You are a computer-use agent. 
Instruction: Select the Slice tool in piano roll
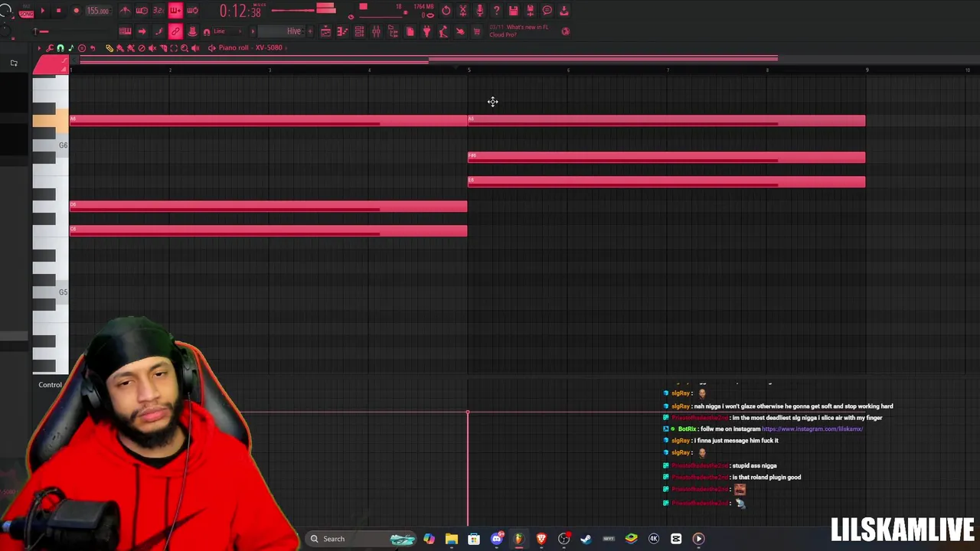click(x=163, y=47)
